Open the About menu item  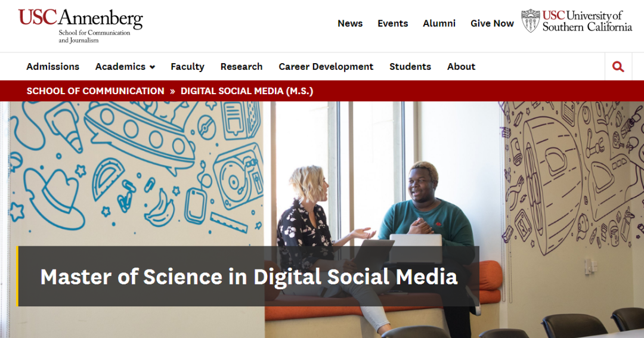[x=461, y=67]
